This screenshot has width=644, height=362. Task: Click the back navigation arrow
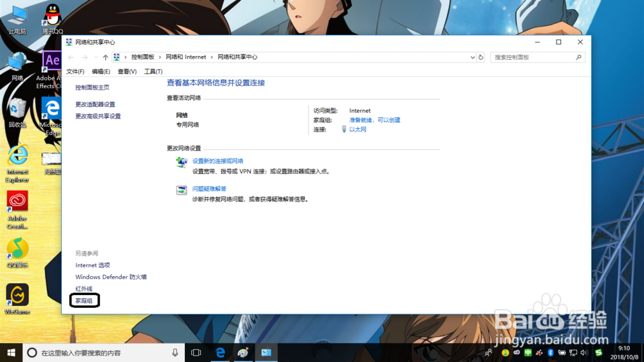tap(71, 57)
